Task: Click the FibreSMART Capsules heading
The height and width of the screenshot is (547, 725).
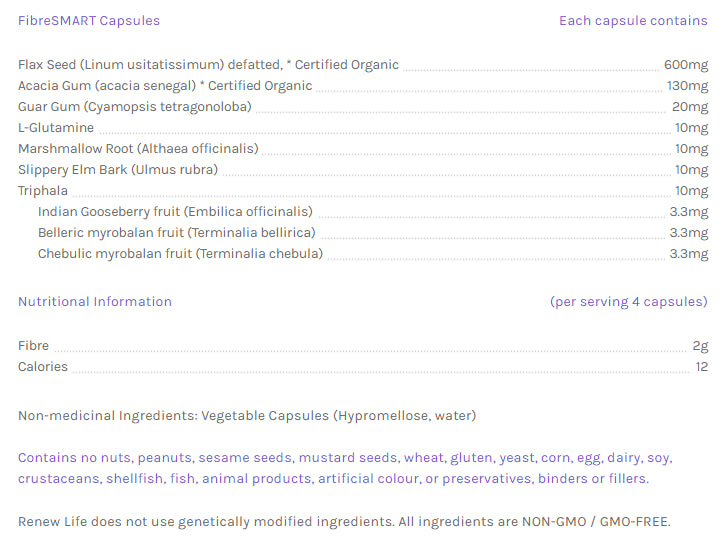Action: click(89, 21)
